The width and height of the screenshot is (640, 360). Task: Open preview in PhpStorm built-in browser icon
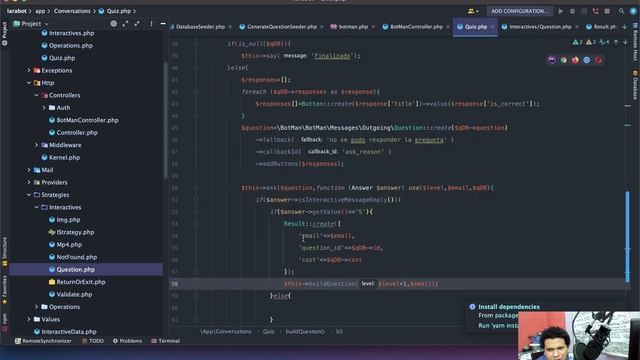point(552,60)
